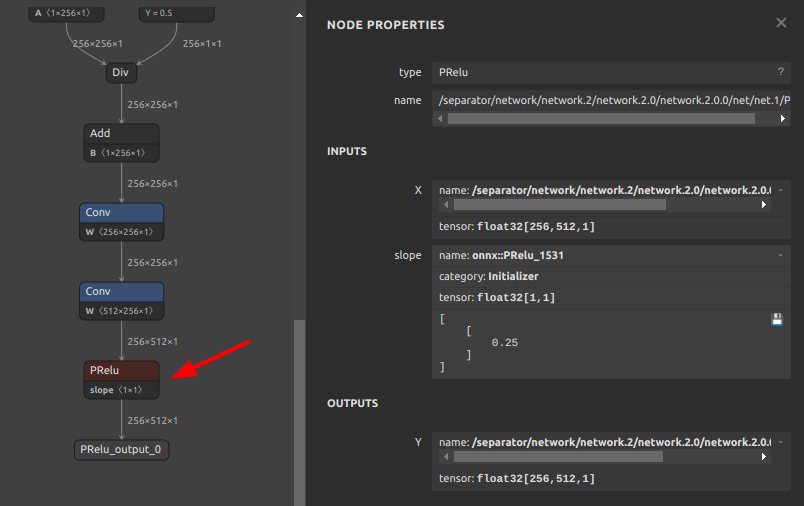Screen dimensions: 804x506
Task: Select the PRelu_output_0 graph output
Action: coord(122,450)
